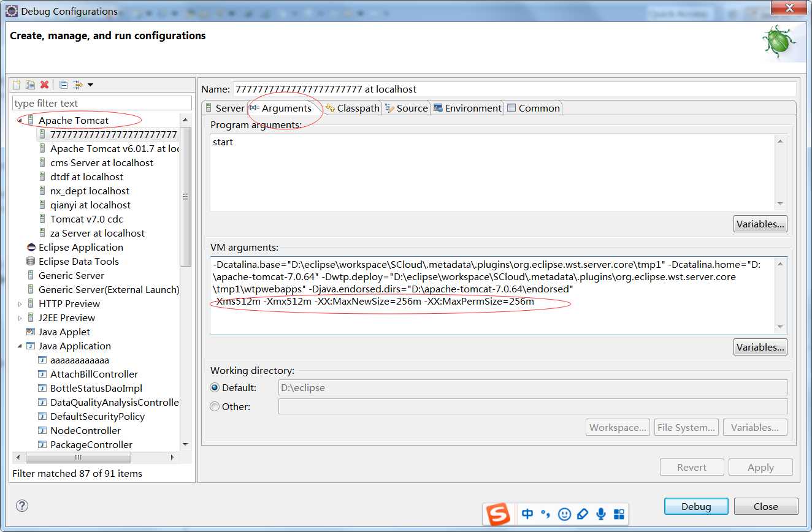
Task: Click the VM arguments scroll down arrow
Action: 781,327
